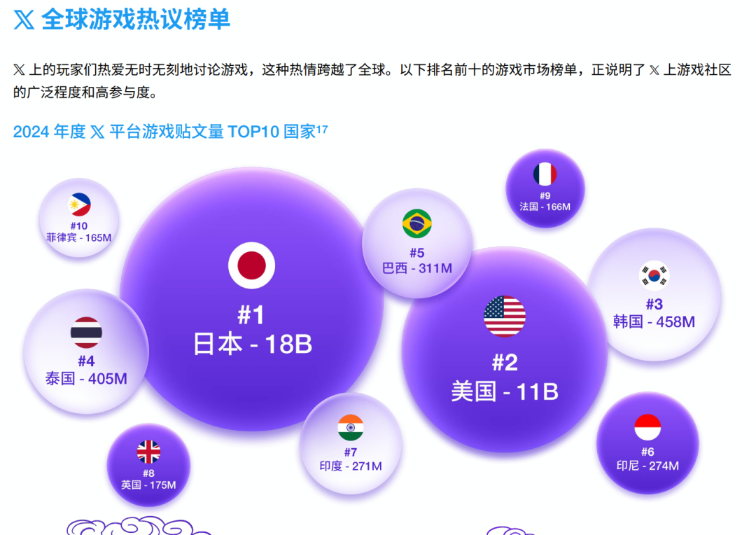Click the X logo beside the page title
This screenshot has width=756, height=535.
click(x=24, y=20)
